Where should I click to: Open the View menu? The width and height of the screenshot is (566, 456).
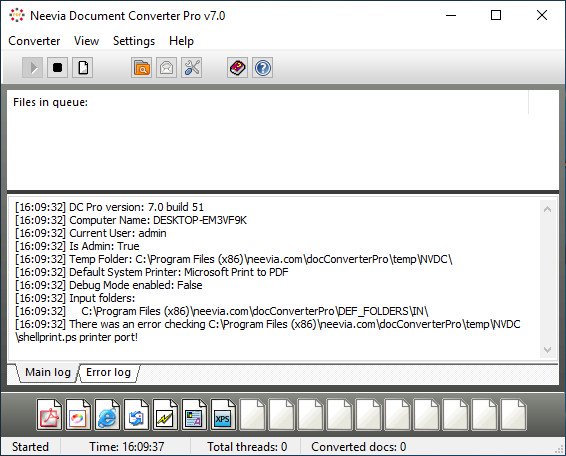pos(86,41)
